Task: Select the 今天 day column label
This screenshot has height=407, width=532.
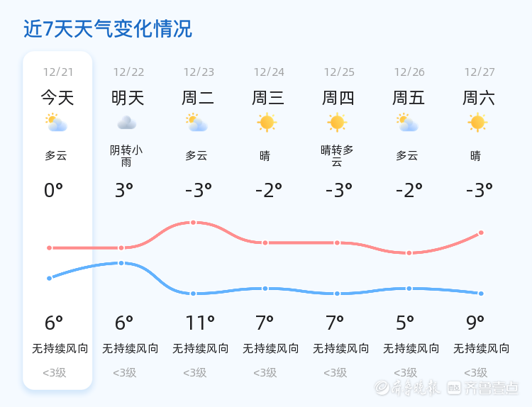Action: (57, 97)
